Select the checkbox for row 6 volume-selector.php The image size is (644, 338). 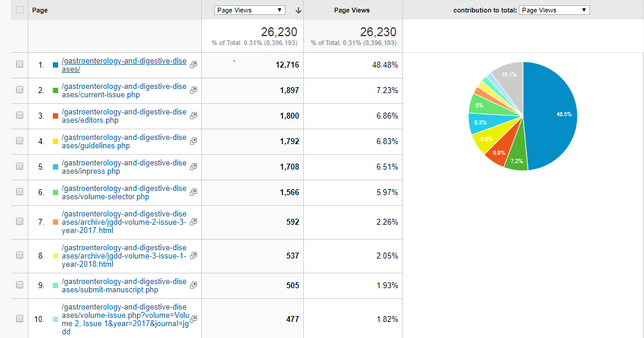click(x=20, y=192)
